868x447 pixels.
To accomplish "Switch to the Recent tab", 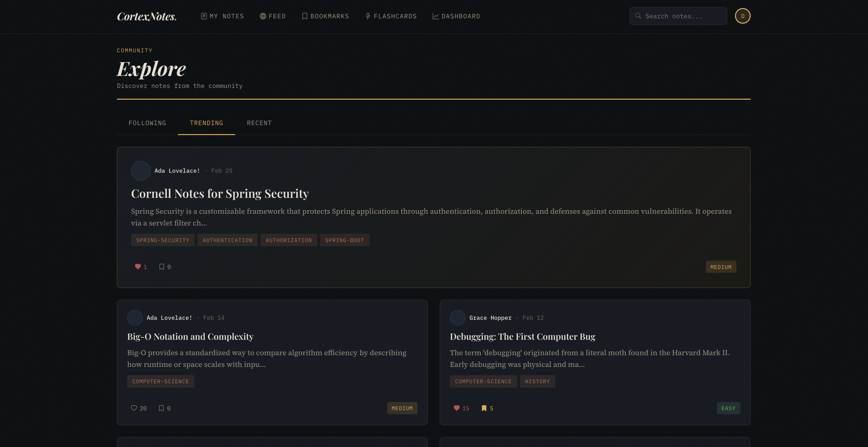I will tap(259, 123).
